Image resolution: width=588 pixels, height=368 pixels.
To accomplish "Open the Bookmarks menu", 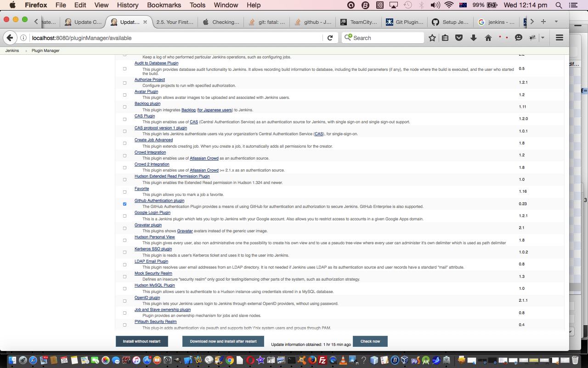I will 164,5.
